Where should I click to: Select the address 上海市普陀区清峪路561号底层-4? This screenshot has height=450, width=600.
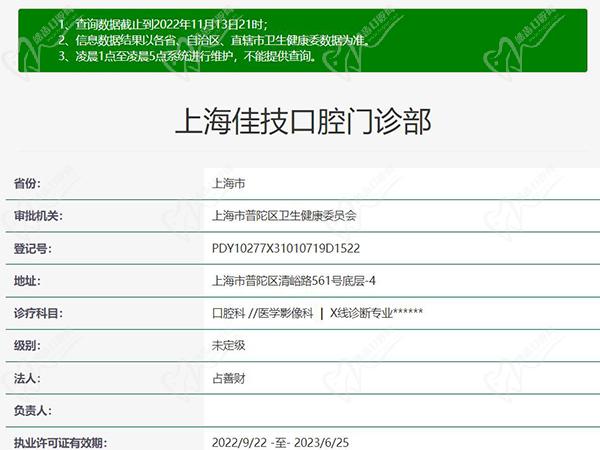click(x=294, y=281)
